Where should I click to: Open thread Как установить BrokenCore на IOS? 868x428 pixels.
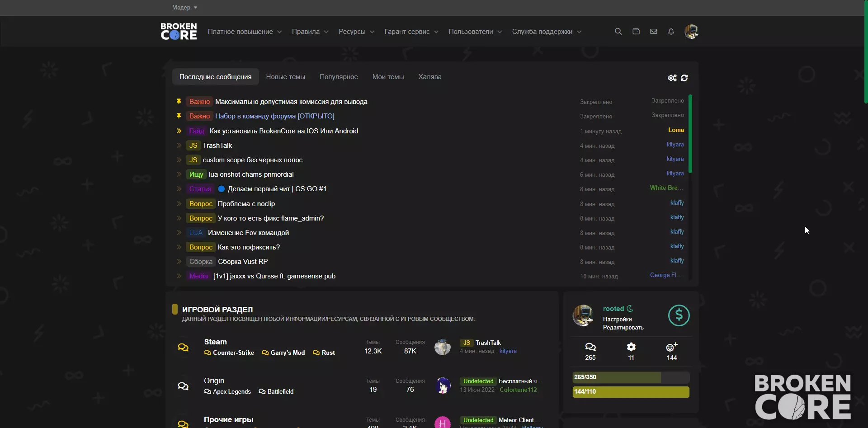coord(284,131)
